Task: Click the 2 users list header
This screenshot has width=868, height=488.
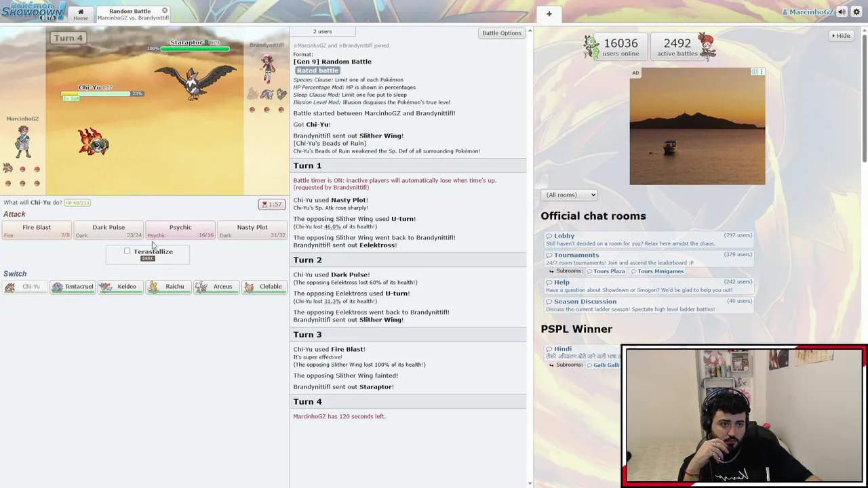Action: point(323,32)
